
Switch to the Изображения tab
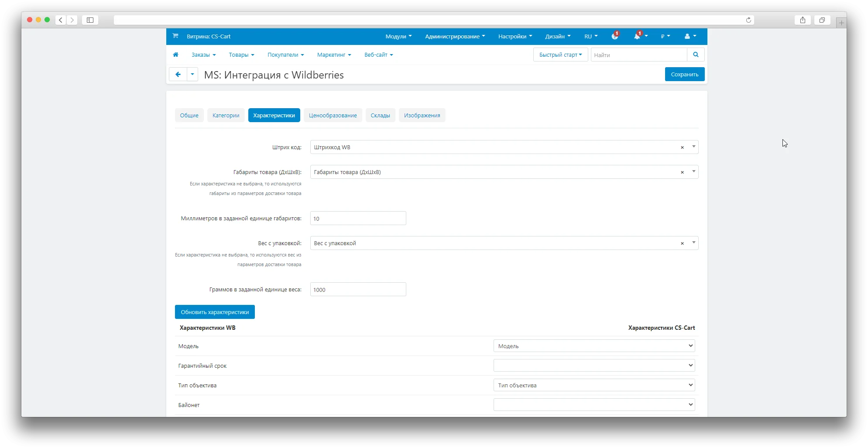click(x=422, y=115)
